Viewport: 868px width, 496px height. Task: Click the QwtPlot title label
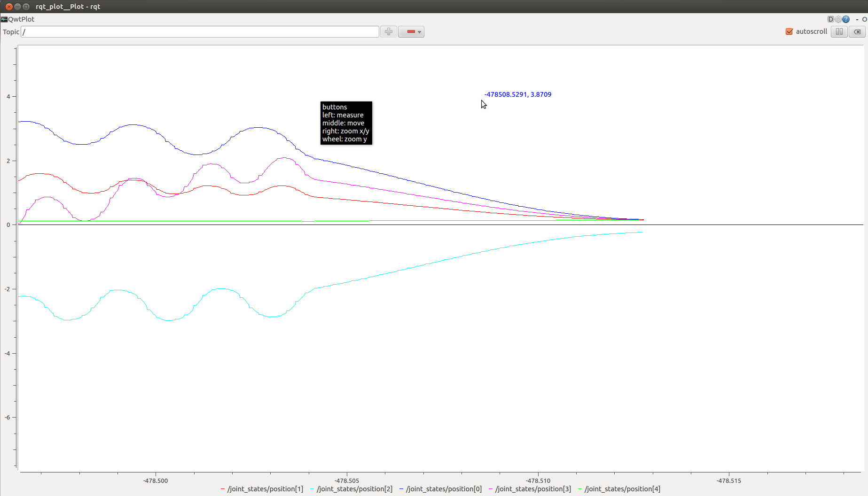(21, 19)
